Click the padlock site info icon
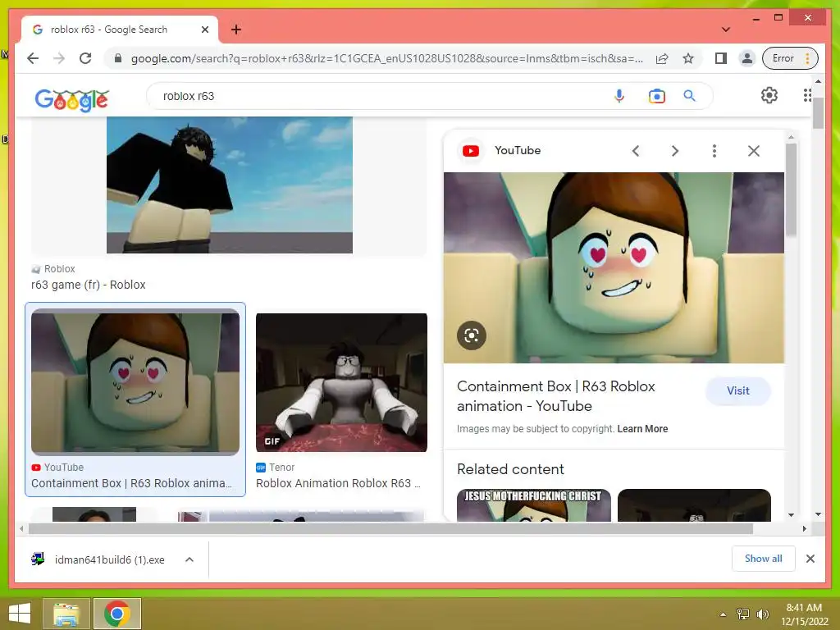The width and height of the screenshot is (840, 630). [118, 58]
